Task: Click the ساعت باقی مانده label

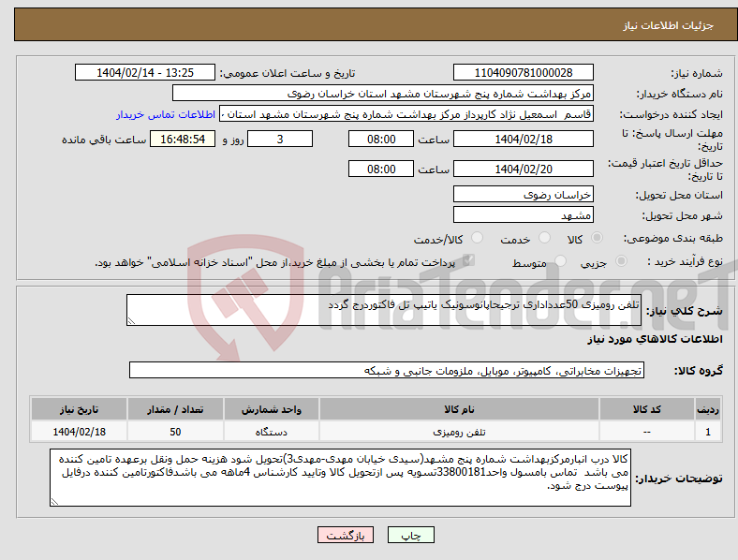Action: coord(104,140)
